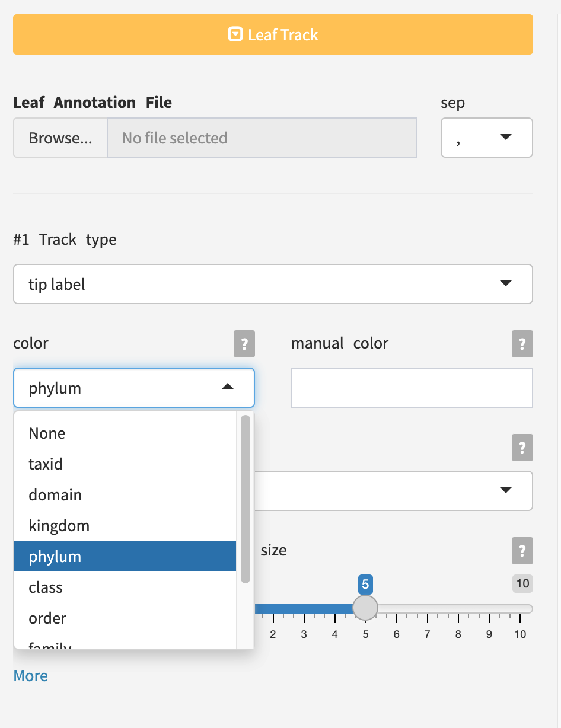The image size is (561, 728).
Task: Click the size slider handle at 5
Action: click(365, 607)
